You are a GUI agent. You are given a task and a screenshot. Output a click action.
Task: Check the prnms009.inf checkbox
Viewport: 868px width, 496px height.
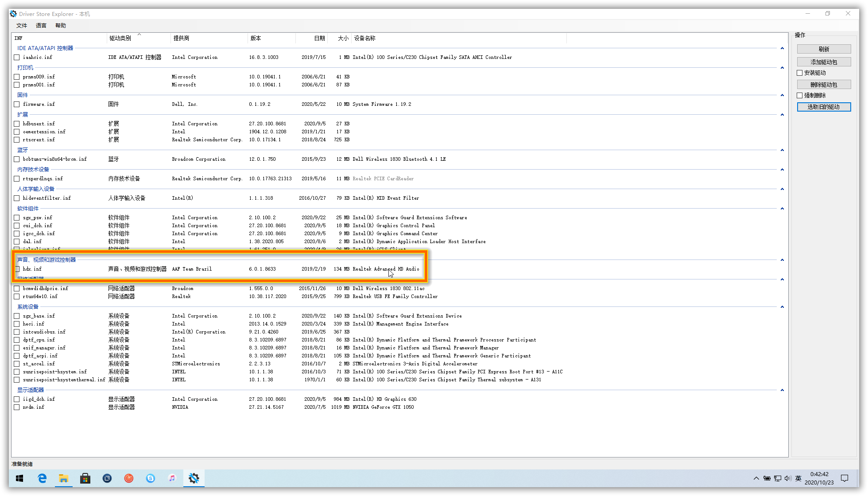(x=17, y=77)
